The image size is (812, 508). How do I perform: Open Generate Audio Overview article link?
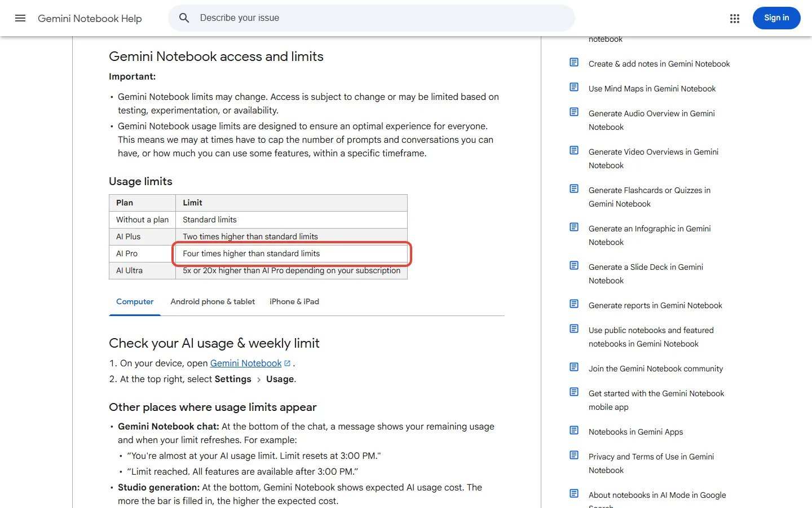pos(652,120)
